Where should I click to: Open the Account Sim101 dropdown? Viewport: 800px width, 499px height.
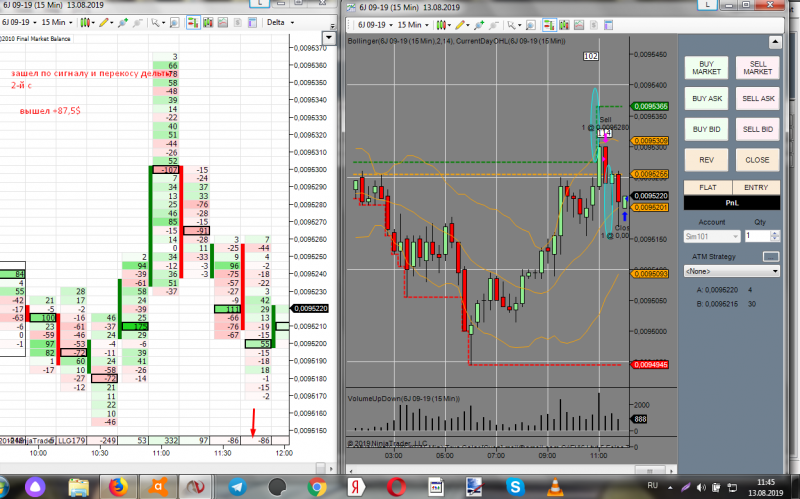pos(711,236)
